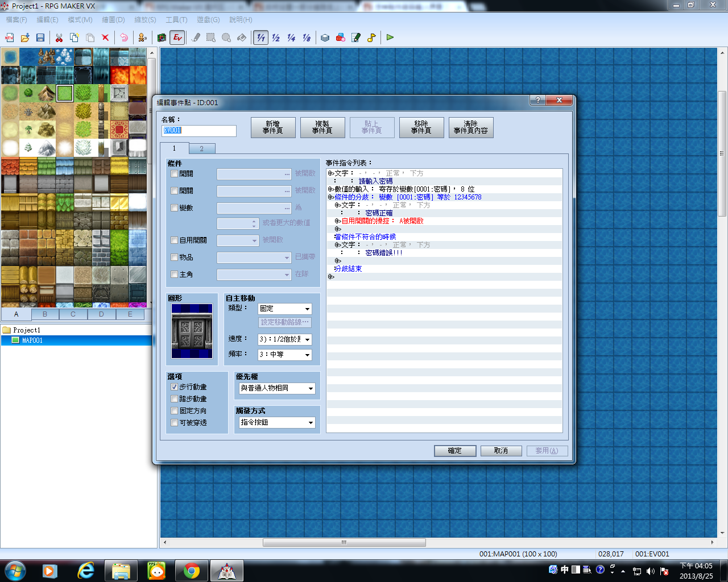Open the 檔案(F) menu
Screen dimensions: 728x582
coord(16,19)
